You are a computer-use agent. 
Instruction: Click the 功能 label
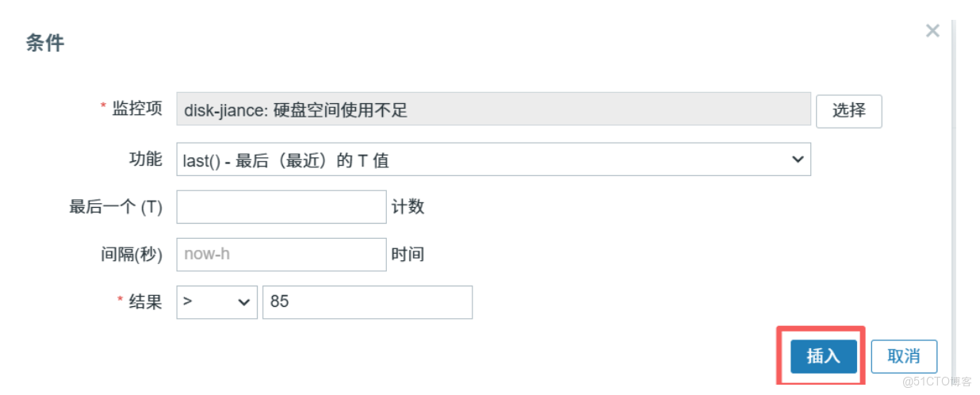[x=145, y=159]
